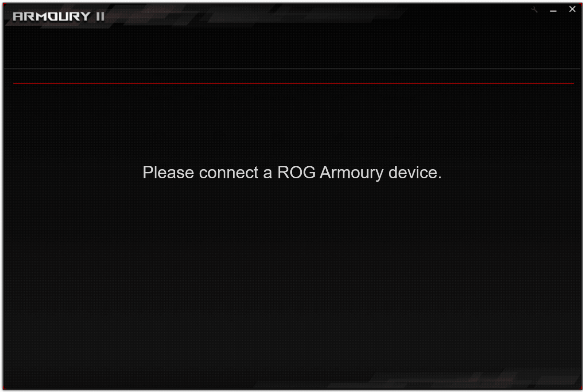583x392 pixels.
Task: Click the word 'connect' in the prompt
Action: tap(228, 173)
